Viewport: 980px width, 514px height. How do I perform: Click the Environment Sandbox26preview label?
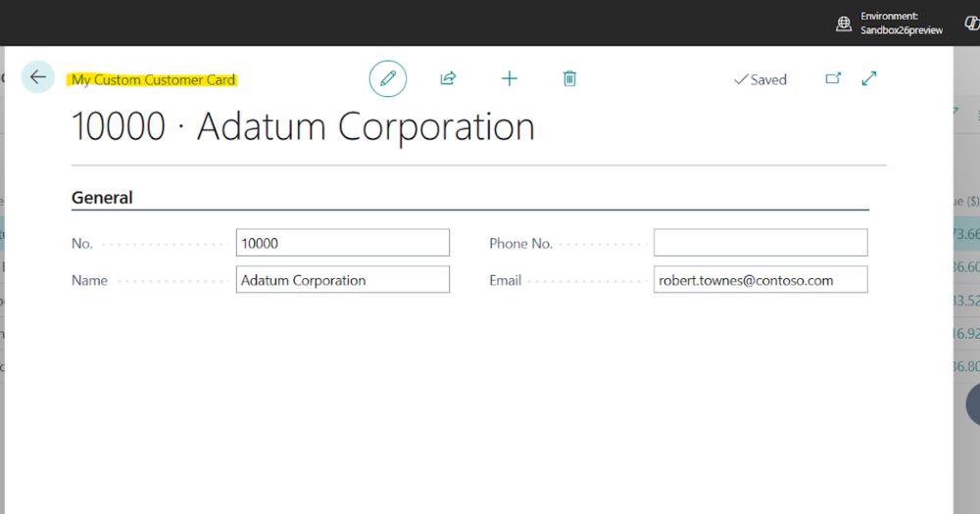902,23
